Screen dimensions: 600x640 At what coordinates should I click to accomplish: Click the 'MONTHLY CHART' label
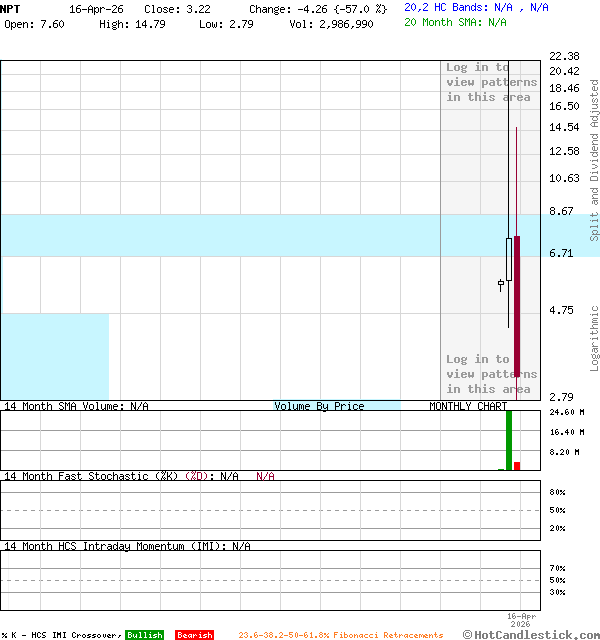(468, 406)
